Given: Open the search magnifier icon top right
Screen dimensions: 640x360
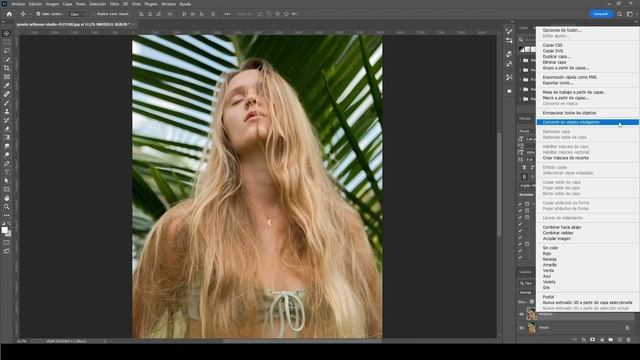Looking at the screenshot, I should pos(620,14).
